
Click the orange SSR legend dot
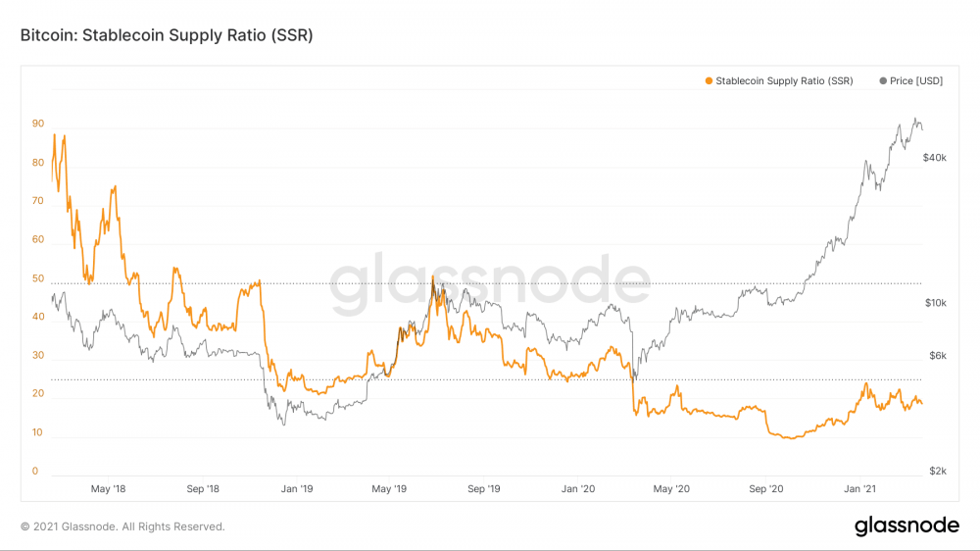pos(709,81)
